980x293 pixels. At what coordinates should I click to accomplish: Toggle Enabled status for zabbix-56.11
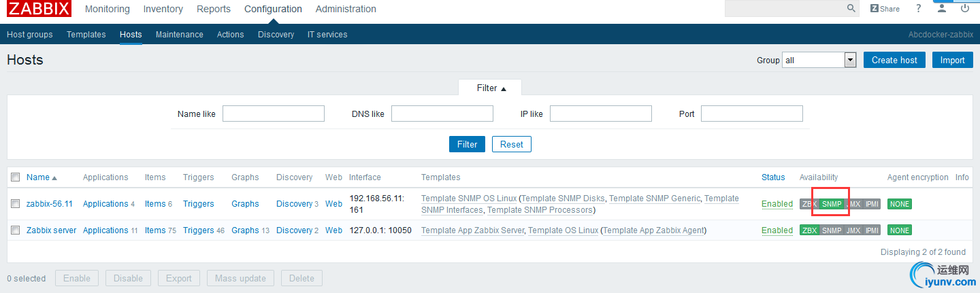[x=777, y=204]
